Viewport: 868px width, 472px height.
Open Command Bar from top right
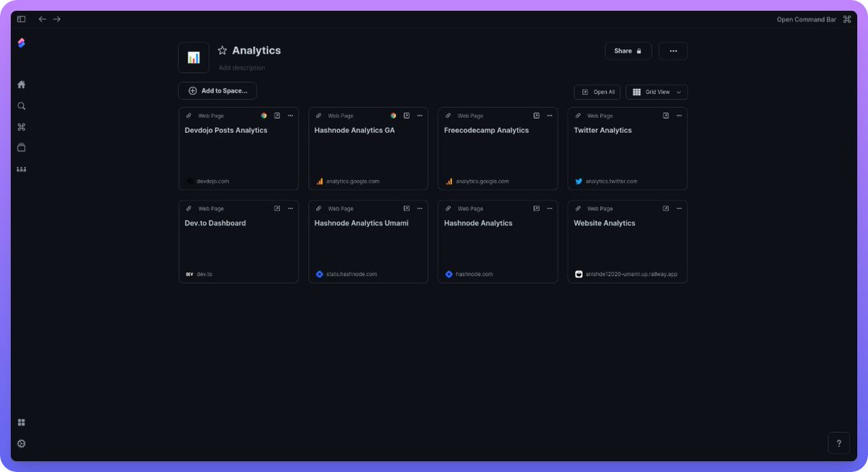[x=807, y=20]
